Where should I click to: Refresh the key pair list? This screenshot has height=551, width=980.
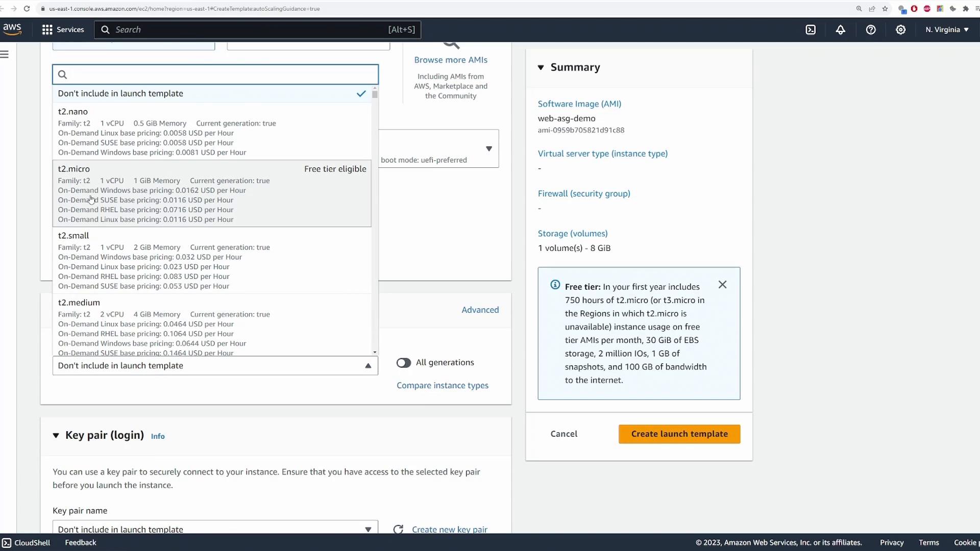point(398,529)
